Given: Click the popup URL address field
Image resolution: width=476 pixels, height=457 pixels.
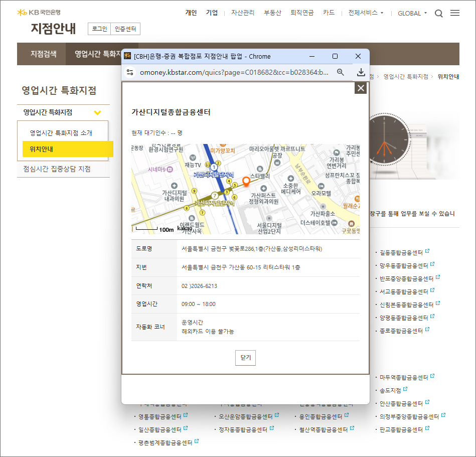Looking at the screenshot, I should pos(234,72).
